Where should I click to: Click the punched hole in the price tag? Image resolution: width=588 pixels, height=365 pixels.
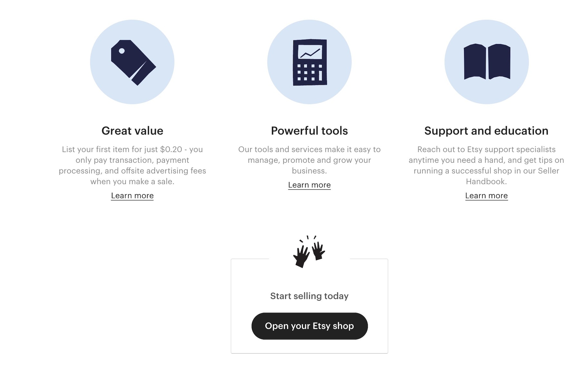[122, 51]
